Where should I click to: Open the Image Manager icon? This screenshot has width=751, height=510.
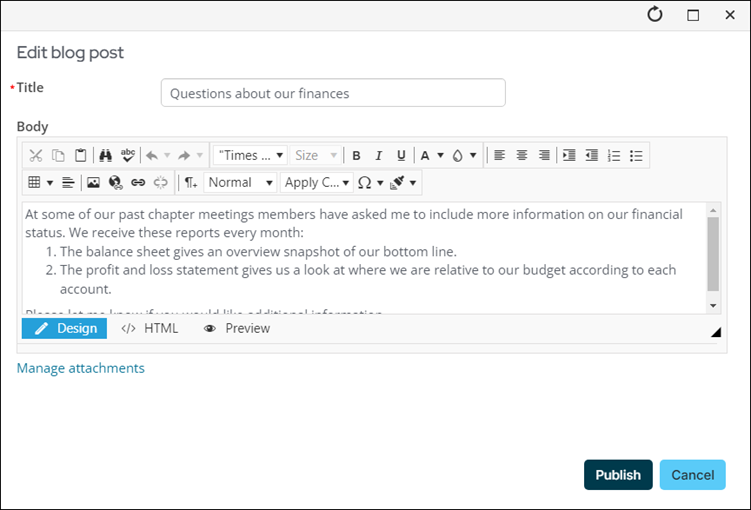[x=93, y=182]
